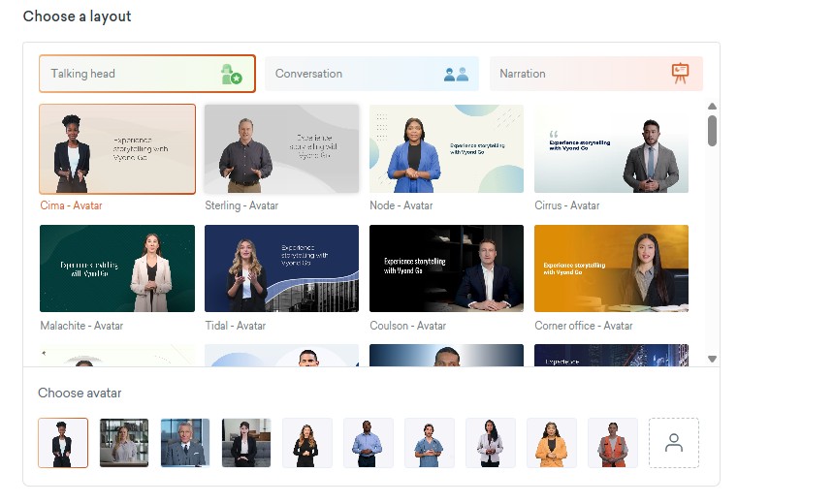
Task: Pick the avatar in blue medical scrubs
Action: tap(430, 443)
